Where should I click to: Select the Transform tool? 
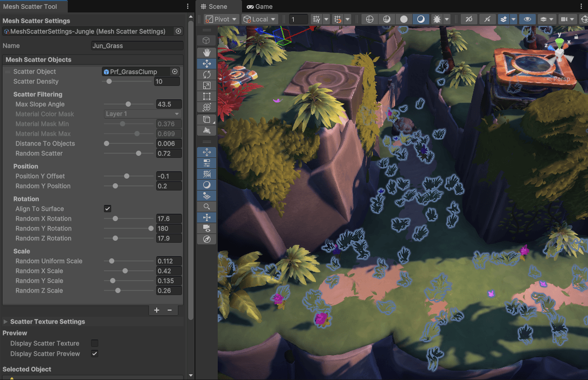point(207,107)
